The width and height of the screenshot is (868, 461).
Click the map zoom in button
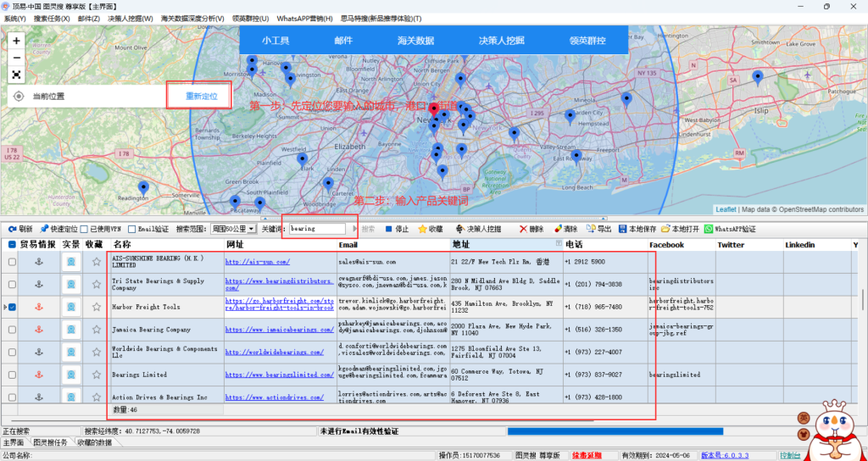[17, 40]
